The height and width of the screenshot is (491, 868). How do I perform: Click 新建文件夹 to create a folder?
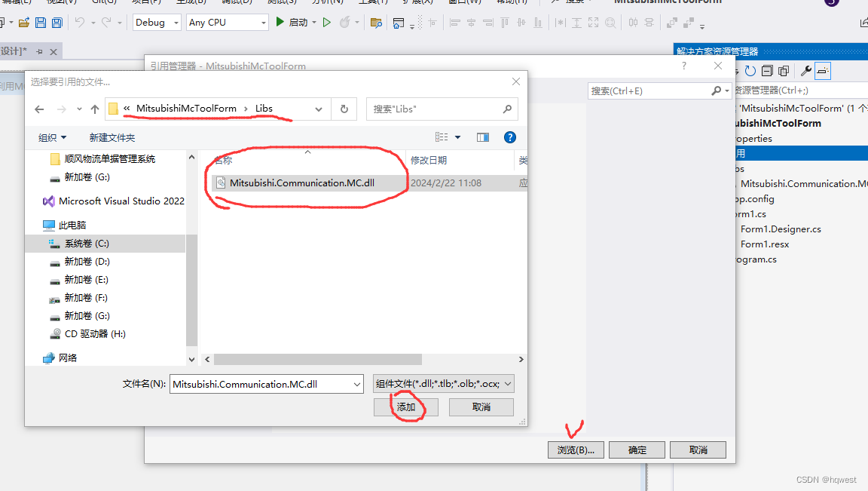click(x=112, y=137)
